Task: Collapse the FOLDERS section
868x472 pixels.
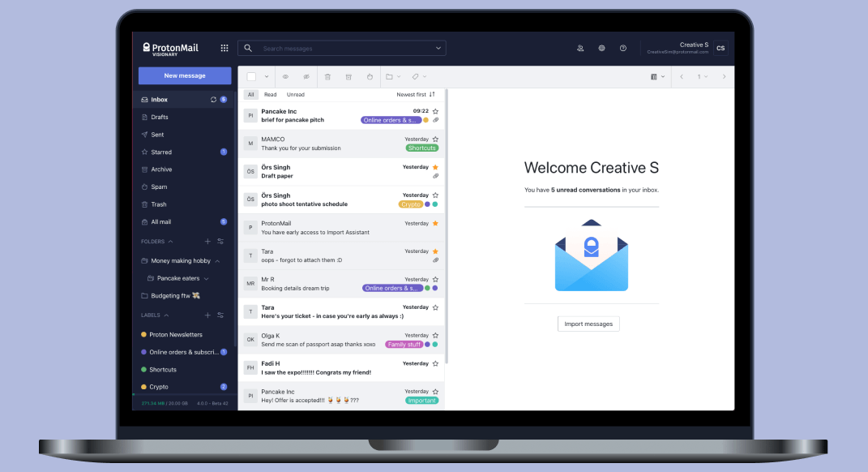Action: tap(170, 242)
